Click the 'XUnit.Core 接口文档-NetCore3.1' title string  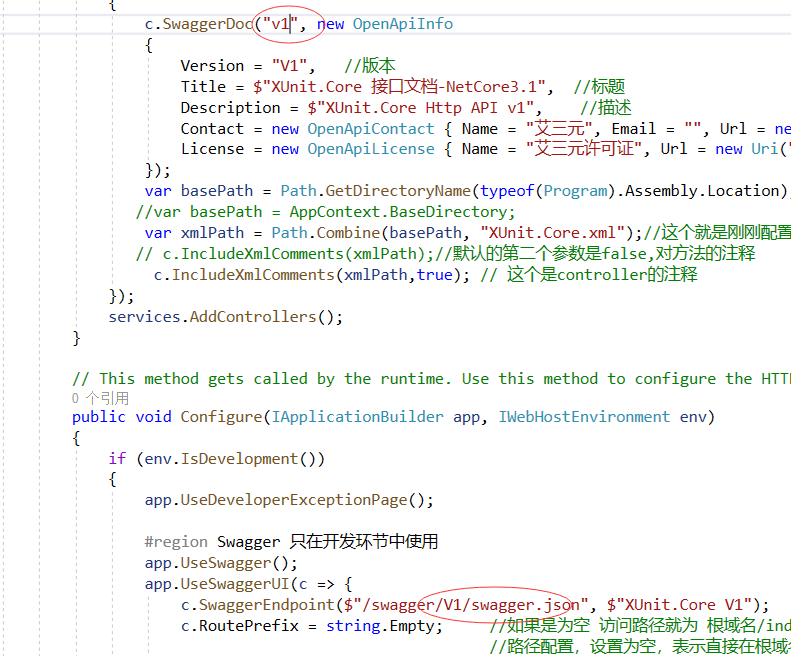tap(400, 87)
